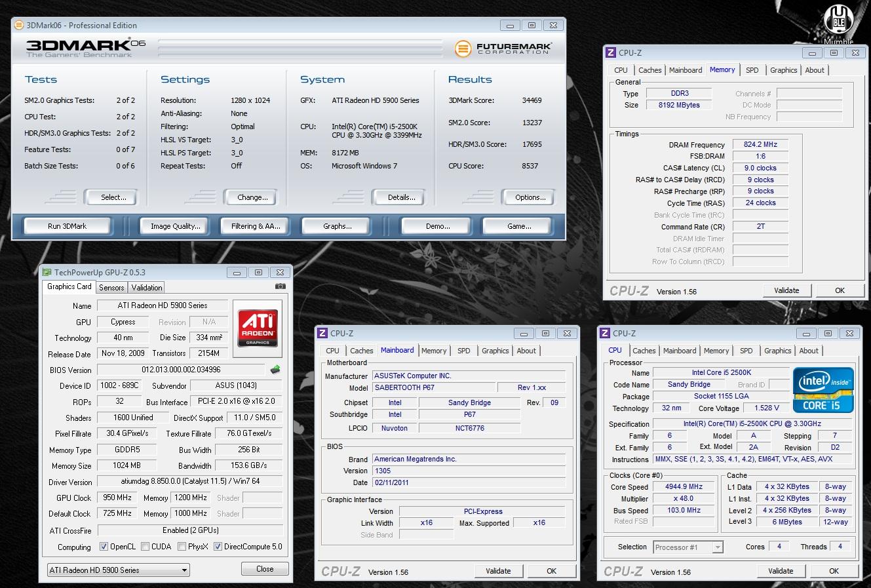Click OK in CPU-Z CPU window
The height and width of the screenshot is (588, 871).
(x=834, y=571)
